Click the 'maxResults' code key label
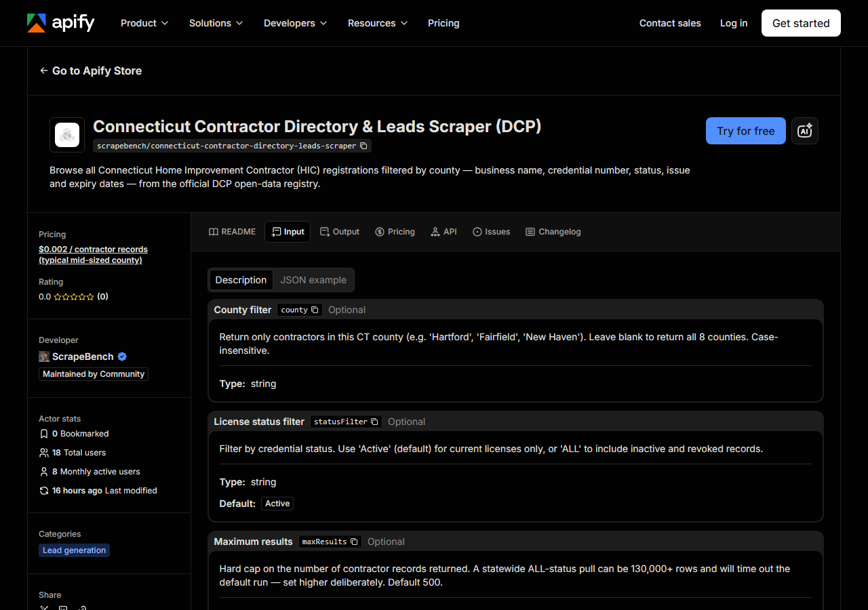 tap(324, 542)
